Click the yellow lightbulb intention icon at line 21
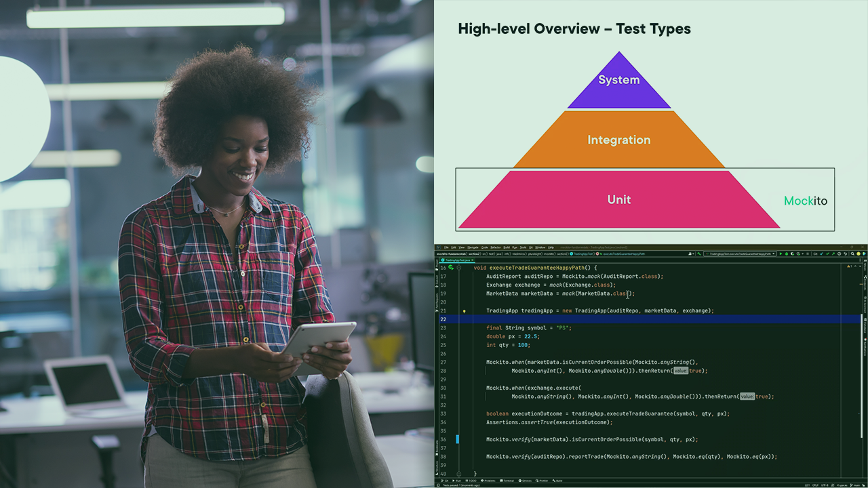This screenshot has height=488, width=868. [x=464, y=311]
